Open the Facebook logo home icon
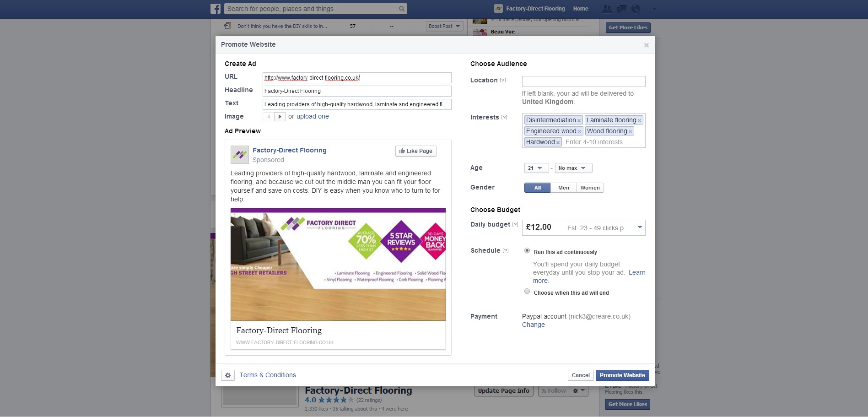 (216, 9)
